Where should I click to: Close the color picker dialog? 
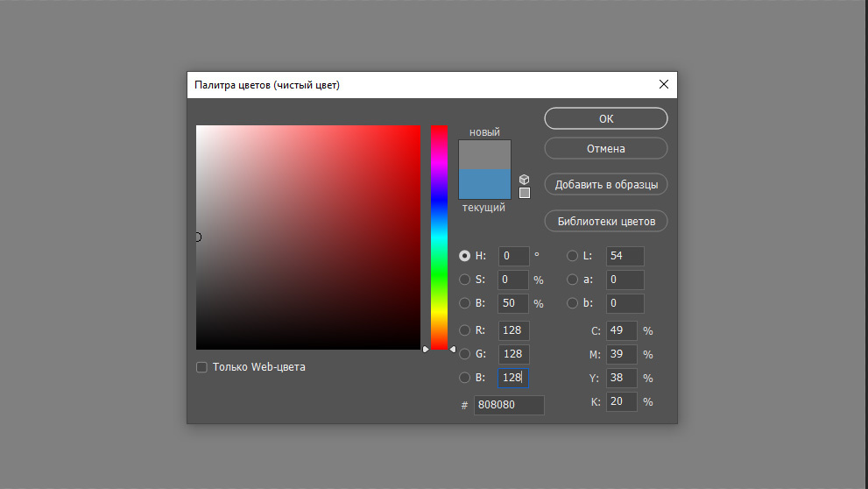664,84
